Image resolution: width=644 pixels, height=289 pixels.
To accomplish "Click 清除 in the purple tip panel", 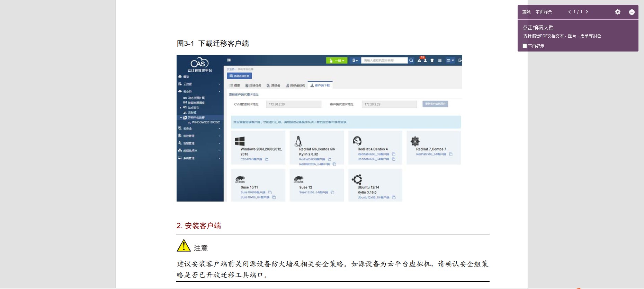I will tap(526, 12).
